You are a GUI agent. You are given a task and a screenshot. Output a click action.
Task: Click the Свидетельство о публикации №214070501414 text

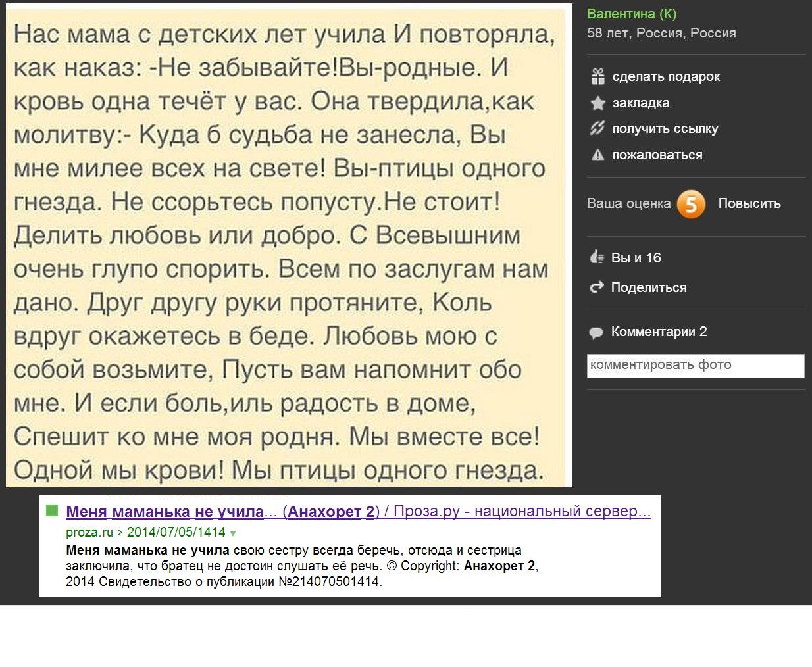point(240,581)
